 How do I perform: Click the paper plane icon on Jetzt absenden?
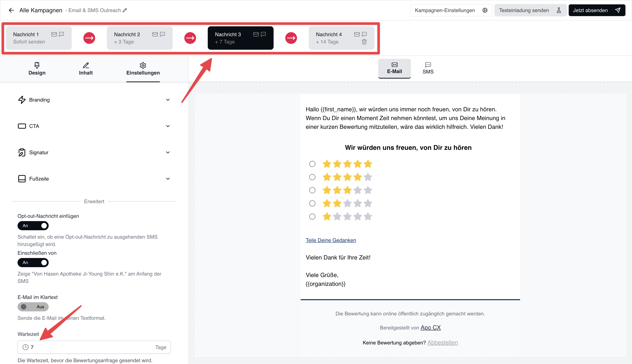[x=618, y=10]
